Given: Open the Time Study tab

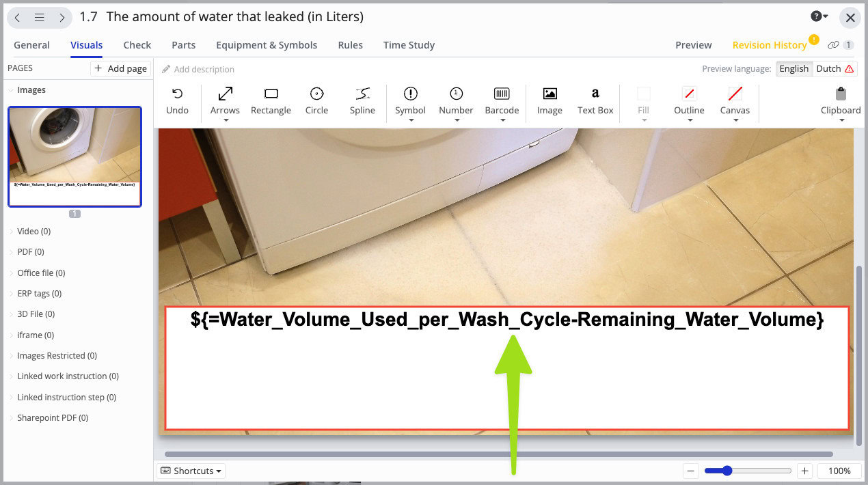Looking at the screenshot, I should pos(408,44).
